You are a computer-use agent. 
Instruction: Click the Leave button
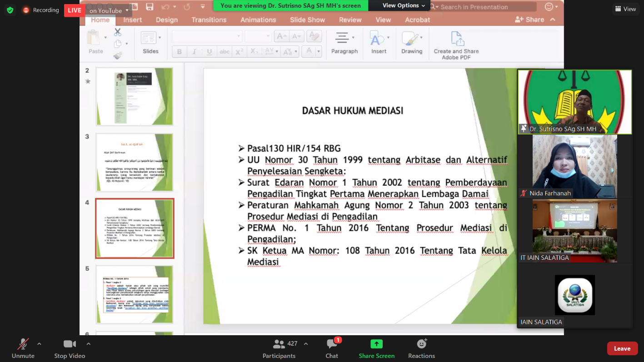click(622, 348)
